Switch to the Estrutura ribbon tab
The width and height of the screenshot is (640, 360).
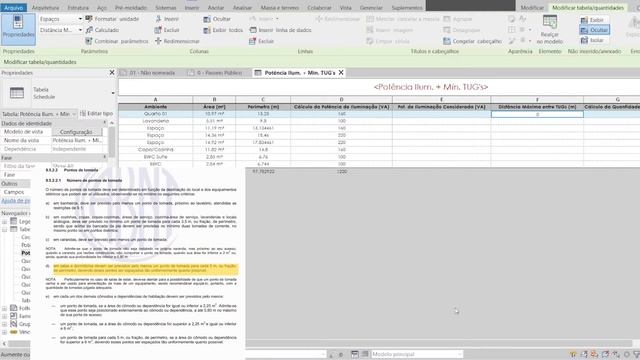(x=78, y=8)
